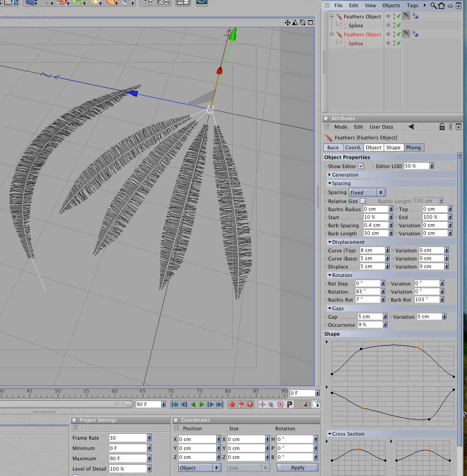Image resolution: width=467 pixels, height=476 pixels.
Task: Collapse the Spacing section
Action: (330, 183)
